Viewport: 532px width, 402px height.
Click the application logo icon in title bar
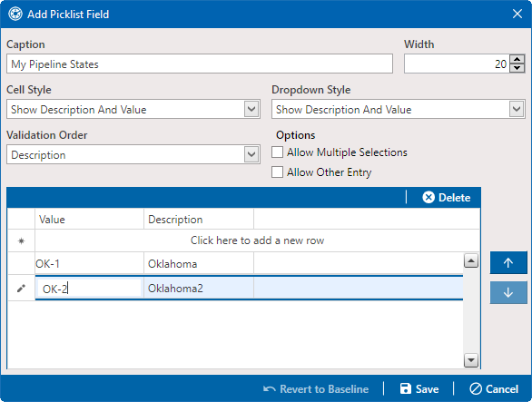[15, 15]
